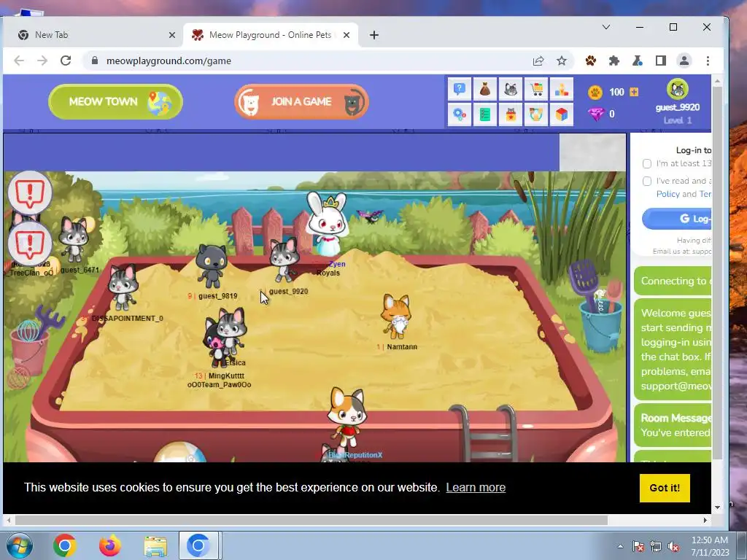Open the Learn more cookie link
Image resolution: width=747 pixels, height=560 pixels.
click(476, 487)
